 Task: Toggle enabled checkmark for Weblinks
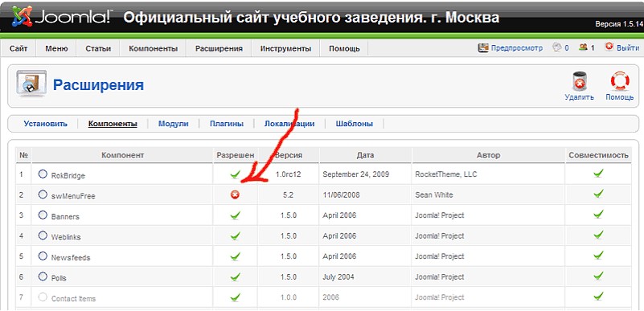click(x=235, y=236)
